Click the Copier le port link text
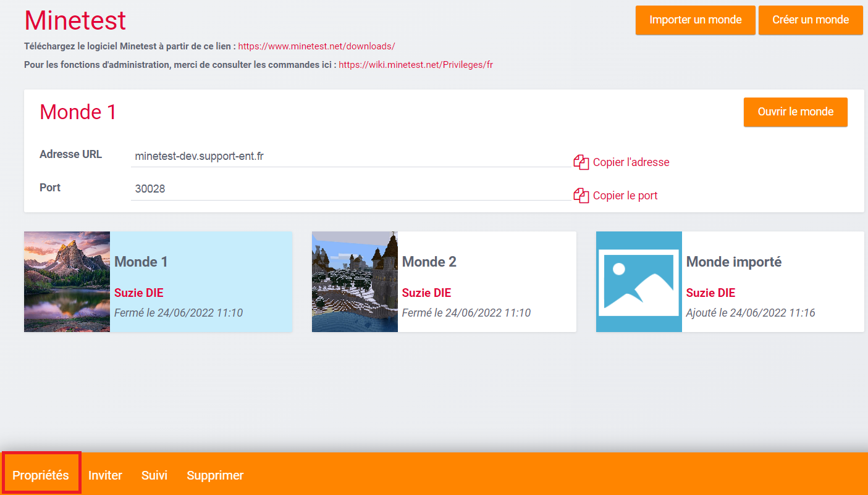This screenshot has width=868, height=495. (x=625, y=196)
